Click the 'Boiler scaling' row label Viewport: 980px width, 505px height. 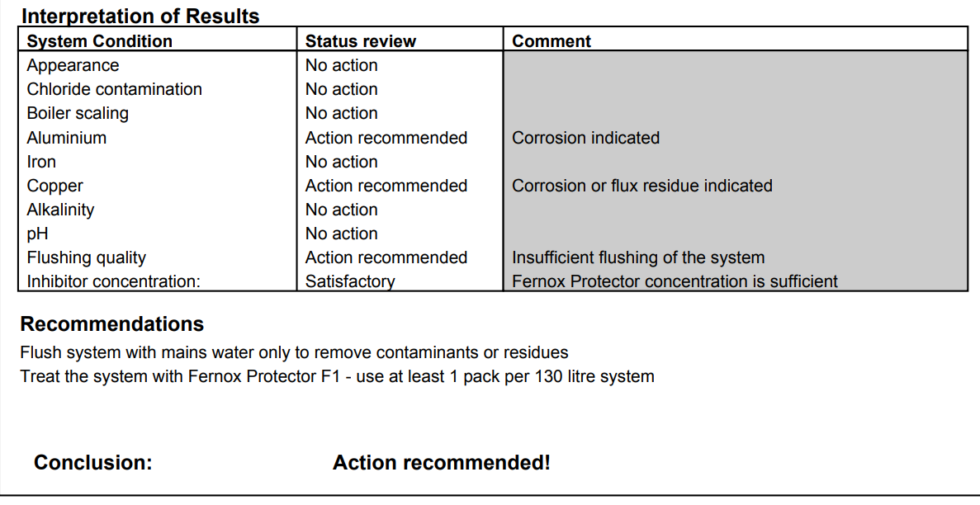click(78, 113)
